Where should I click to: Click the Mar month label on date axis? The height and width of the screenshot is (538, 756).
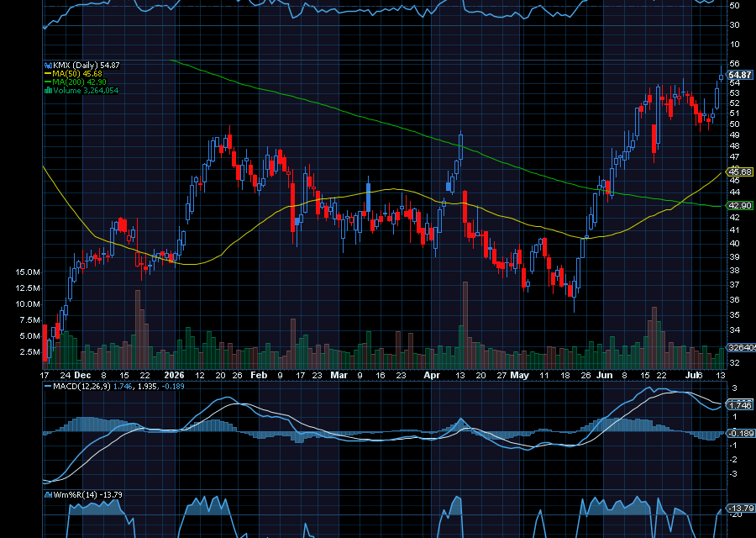339,375
